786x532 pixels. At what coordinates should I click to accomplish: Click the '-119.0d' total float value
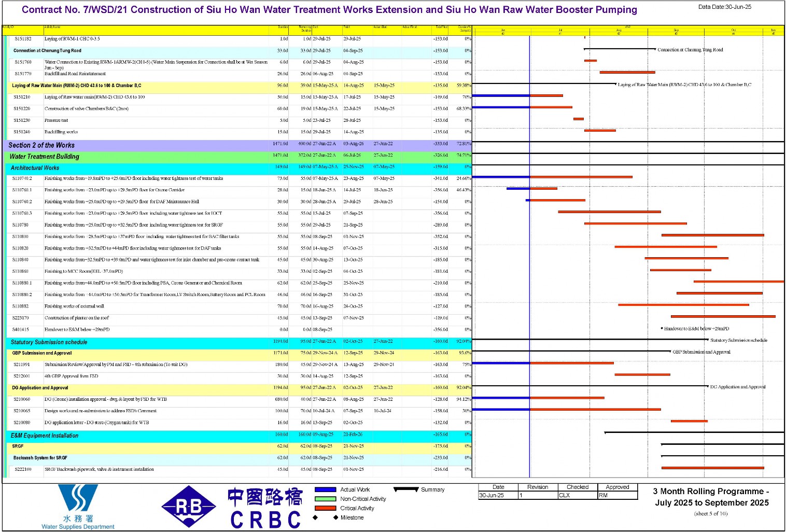(441, 318)
